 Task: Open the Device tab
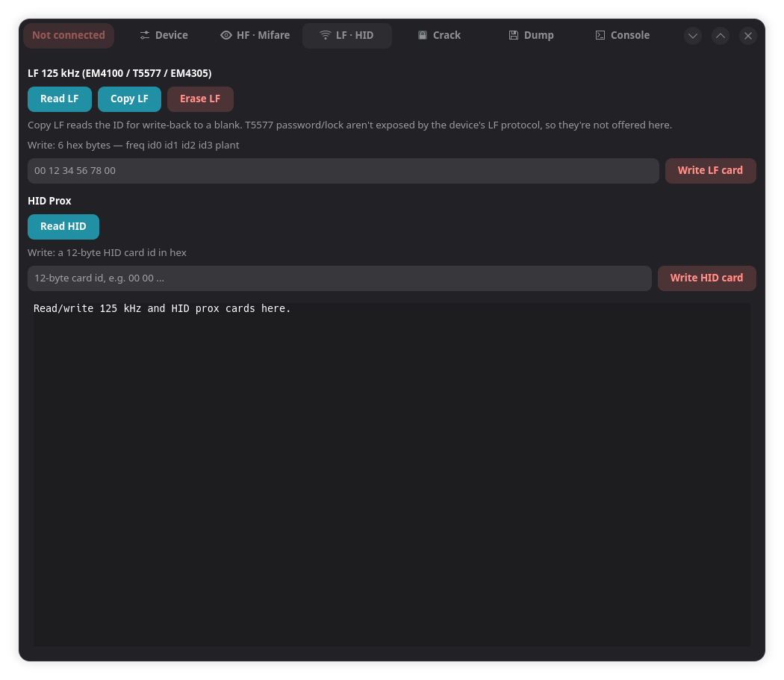click(164, 36)
